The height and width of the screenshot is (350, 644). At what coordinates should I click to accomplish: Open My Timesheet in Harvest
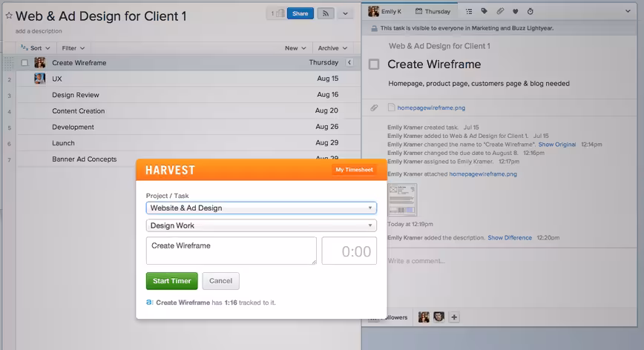pos(354,170)
